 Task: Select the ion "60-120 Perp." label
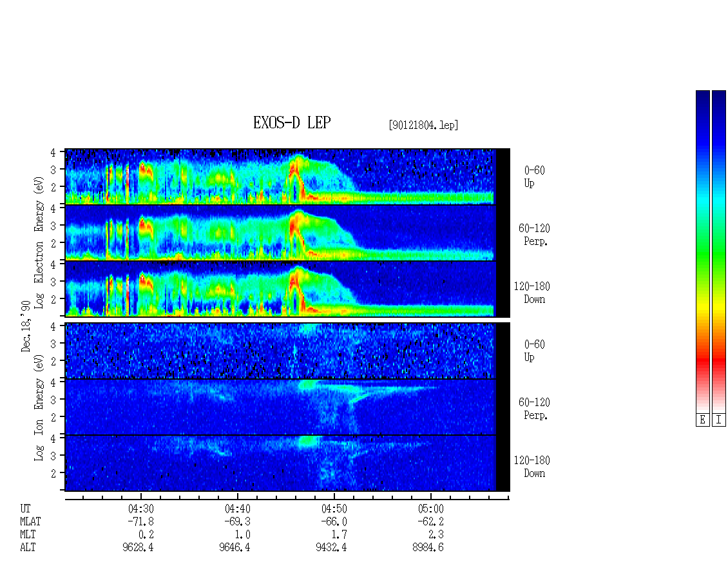click(x=534, y=409)
